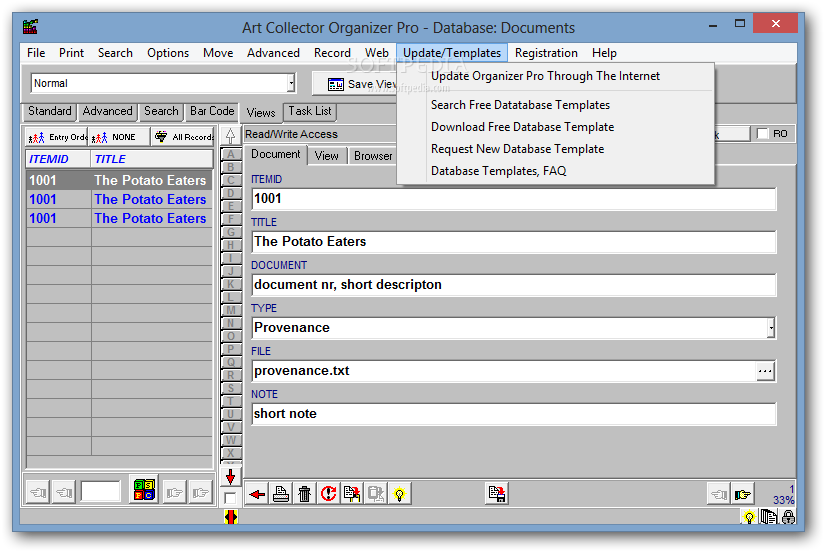The width and height of the screenshot is (825, 552).
Task: Click the printer icon in bottom toolbar
Action: tap(281, 494)
